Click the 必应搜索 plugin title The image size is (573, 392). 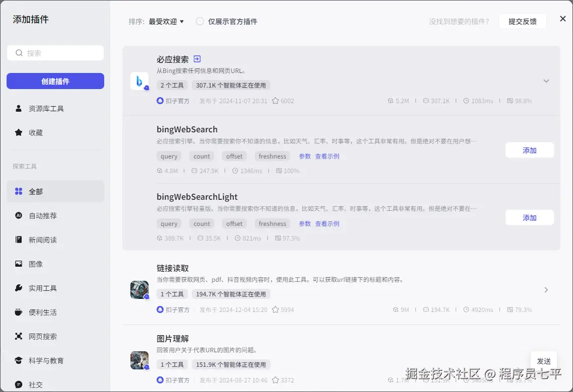(173, 59)
